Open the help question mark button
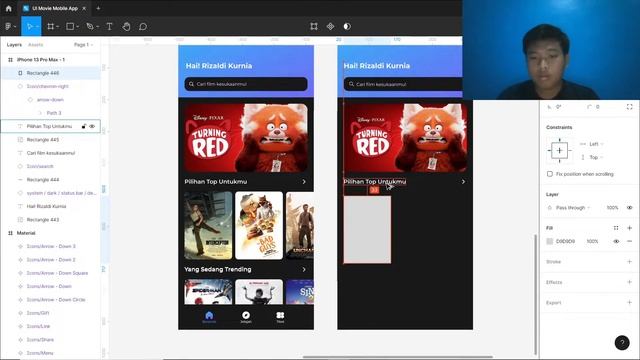 click(x=622, y=342)
